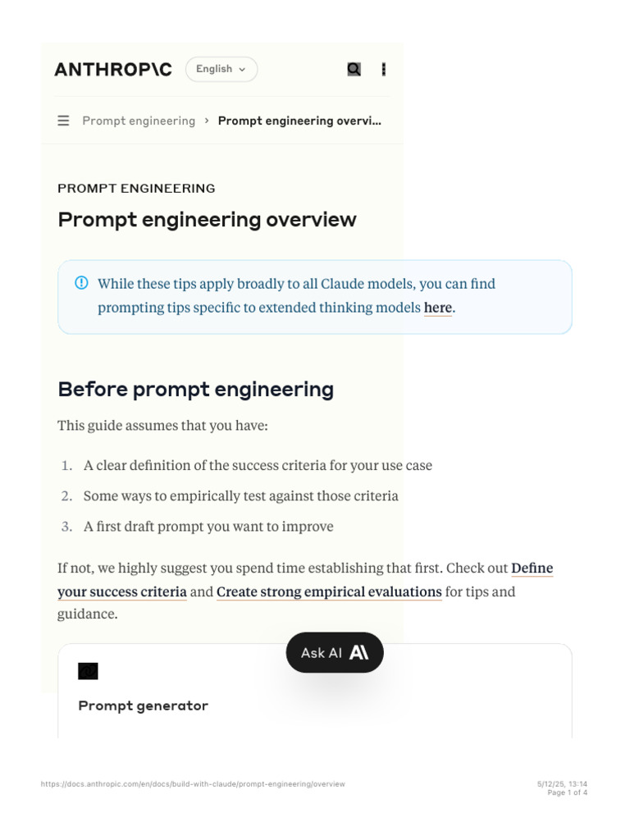Viewport: 630px width, 840px height.
Task: Click the docs.anthropic.com URL in the footer
Action: (x=193, y=784)
